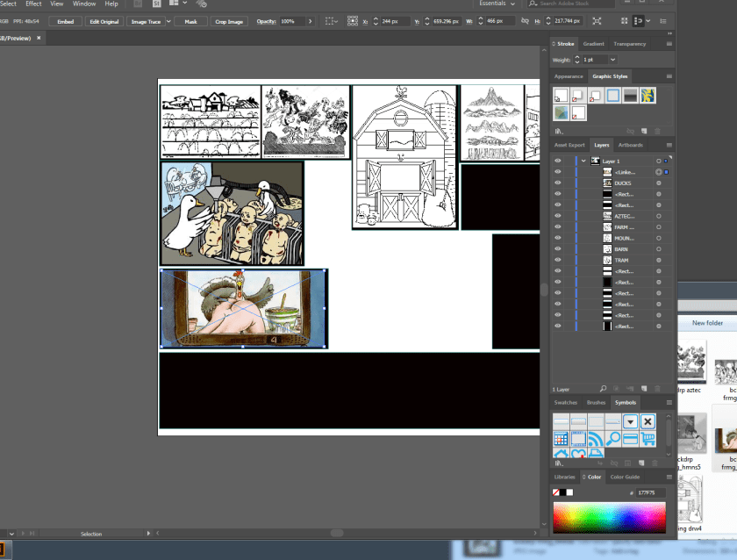Click the hex color value field
Viewport: 737px width, 560px height.
tap(649, 493)
